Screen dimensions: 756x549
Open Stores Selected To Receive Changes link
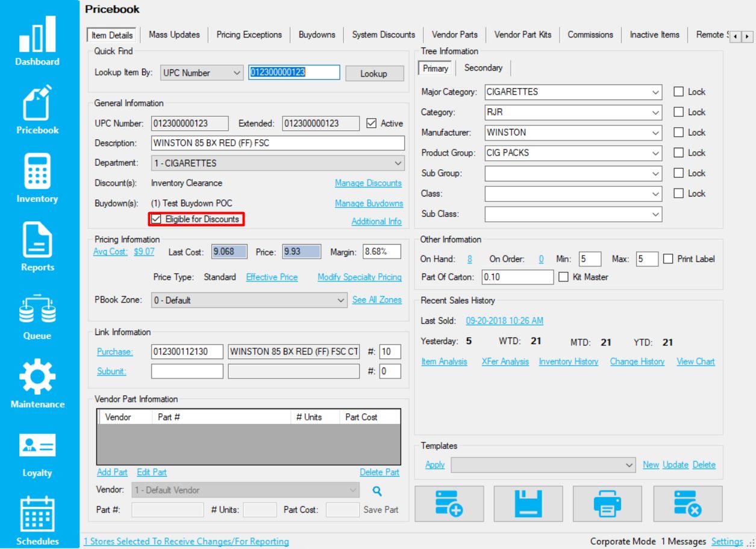click(186, 541)
